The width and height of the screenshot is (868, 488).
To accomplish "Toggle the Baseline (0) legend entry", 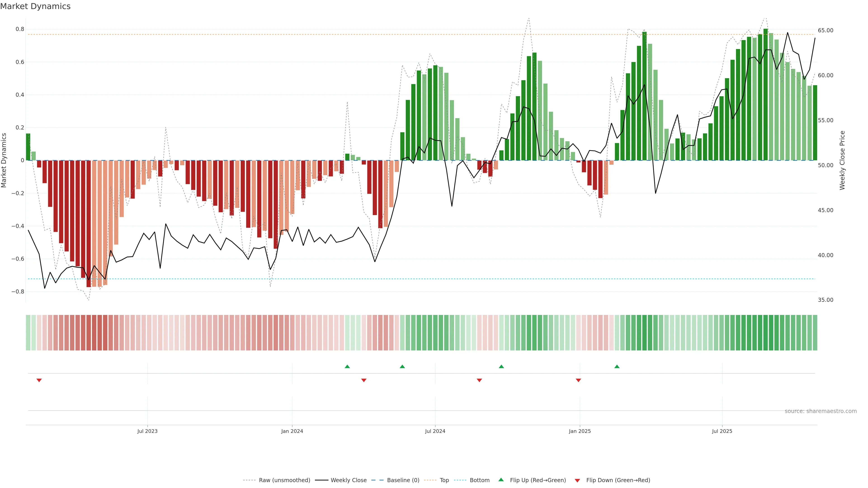I will (403, 480).
